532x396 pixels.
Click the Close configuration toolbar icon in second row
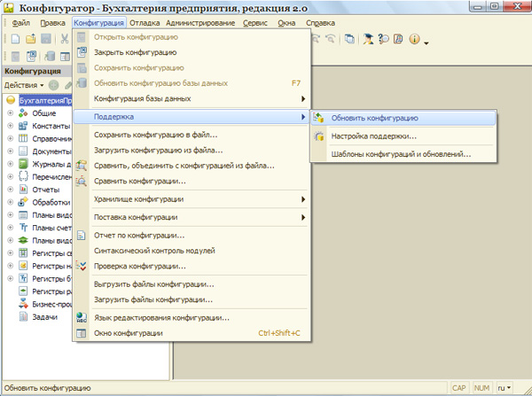click(x=31, y=56)
